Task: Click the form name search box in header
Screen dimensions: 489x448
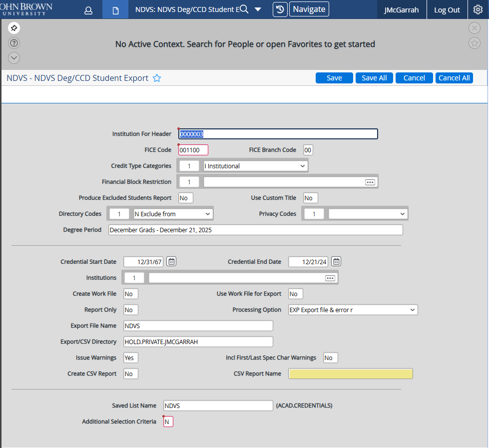Action: click(187, 9)
